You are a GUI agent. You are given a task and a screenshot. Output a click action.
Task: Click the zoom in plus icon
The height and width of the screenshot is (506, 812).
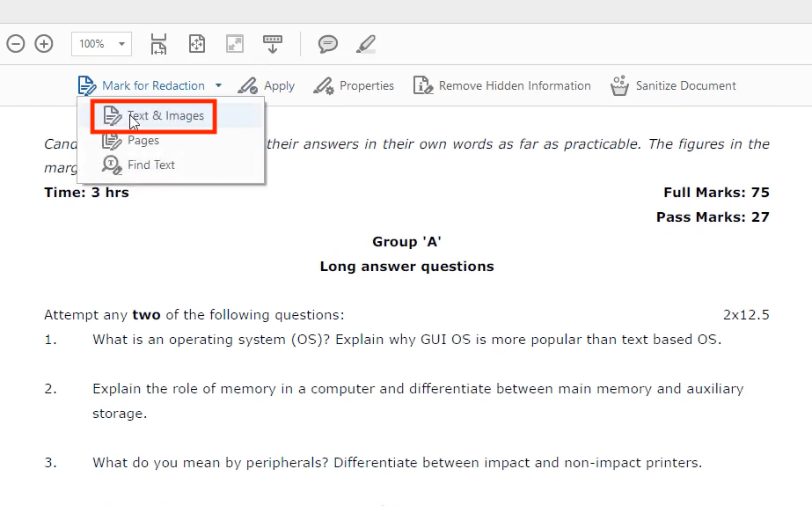[x=44, y=43]
